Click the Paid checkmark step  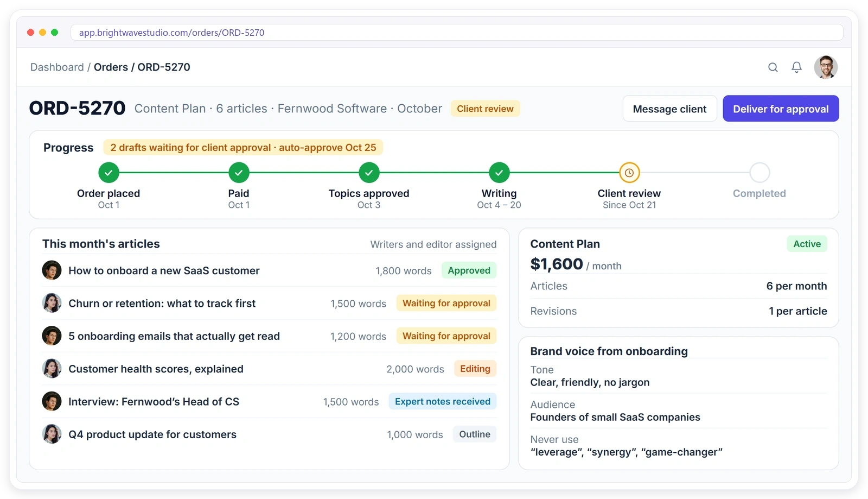(x=239, y=173)
